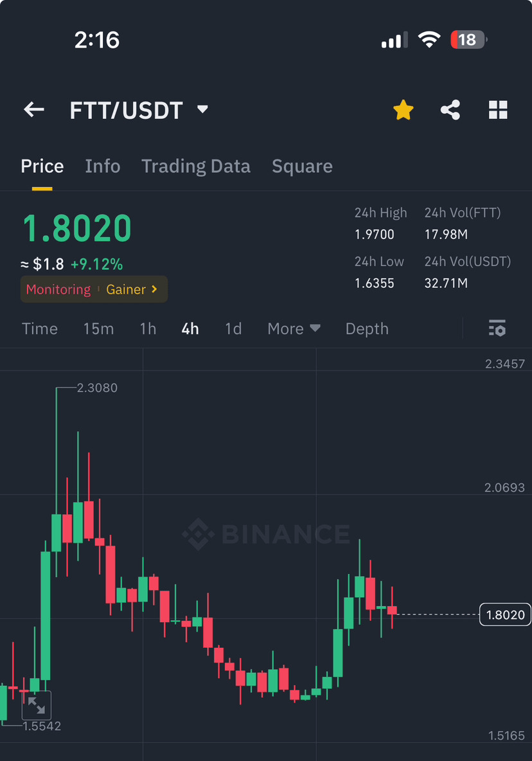Expand the FTT/USDT pair dropdown
Viewport: 532px width, 761px height.
click(x=202, y=109)
